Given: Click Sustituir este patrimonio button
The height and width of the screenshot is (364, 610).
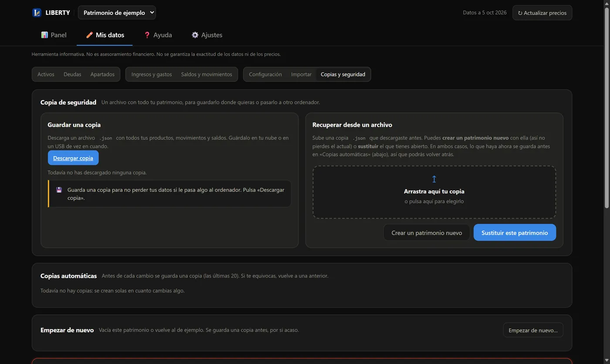Looking at the screenshot, I should [x=515, y=233].
